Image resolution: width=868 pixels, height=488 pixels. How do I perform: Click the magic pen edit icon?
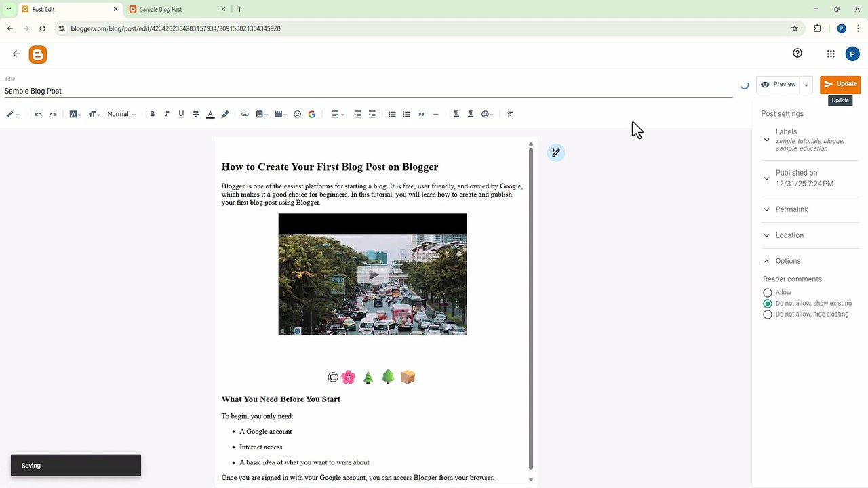(x=555, y=152)
